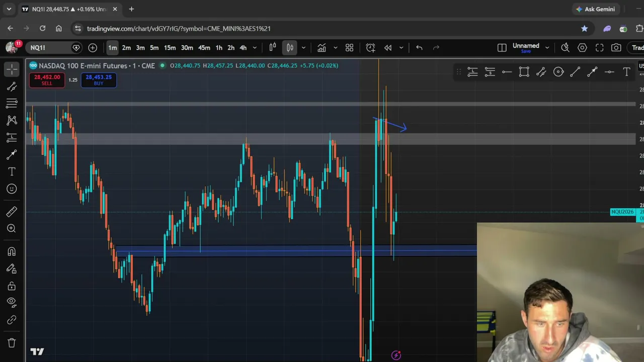The image size is (644, 362).
Task: Expand the replay options dropdown
Action: [x=401, y=48]
